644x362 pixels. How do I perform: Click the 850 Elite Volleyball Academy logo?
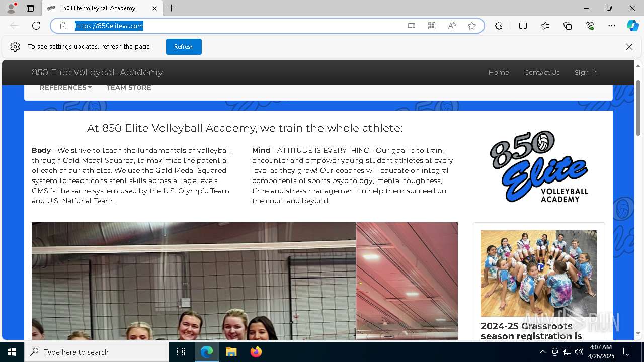pos(539,166)
